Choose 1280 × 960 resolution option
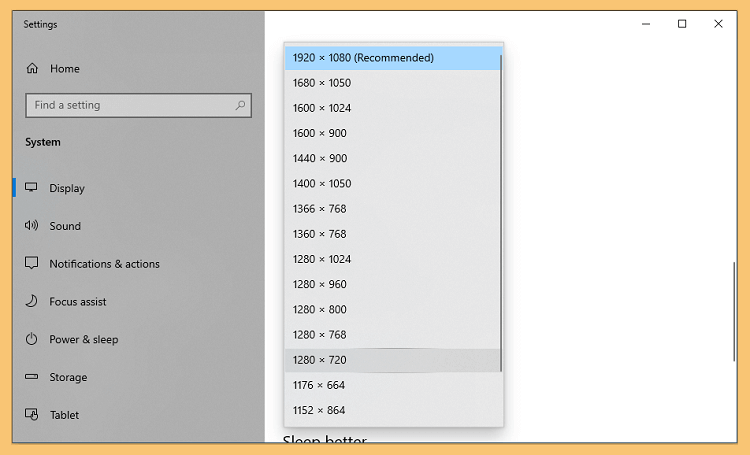 [393, 284]
